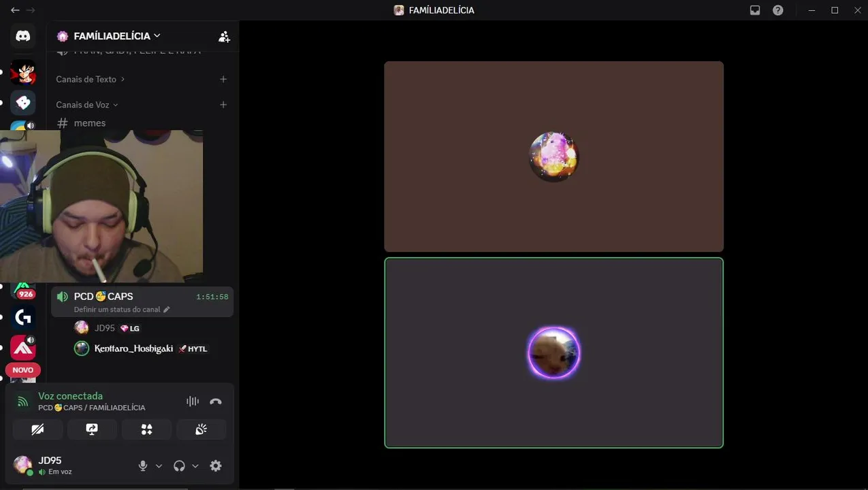Collapse the Canais de Voz category

click(87, 105)
